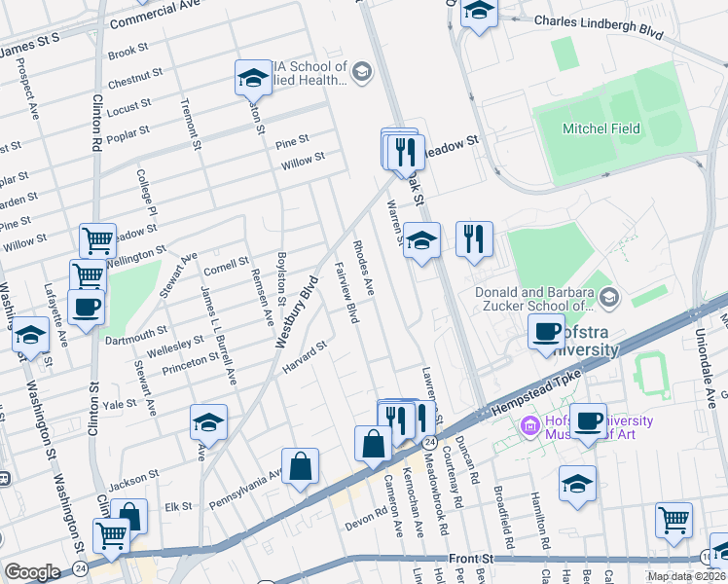728x584 pixels.
Task: Click the Commercial Ave label
Action: coord(155,14)
